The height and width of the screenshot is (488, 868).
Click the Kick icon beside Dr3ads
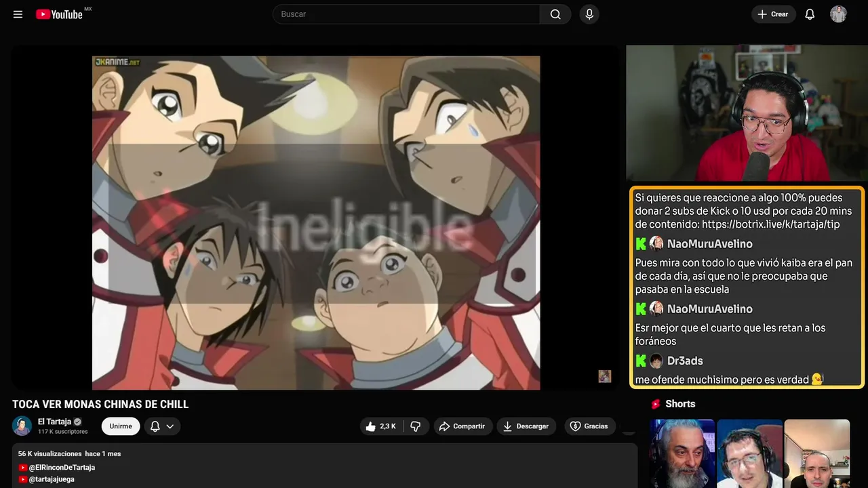tap(641, 361)
